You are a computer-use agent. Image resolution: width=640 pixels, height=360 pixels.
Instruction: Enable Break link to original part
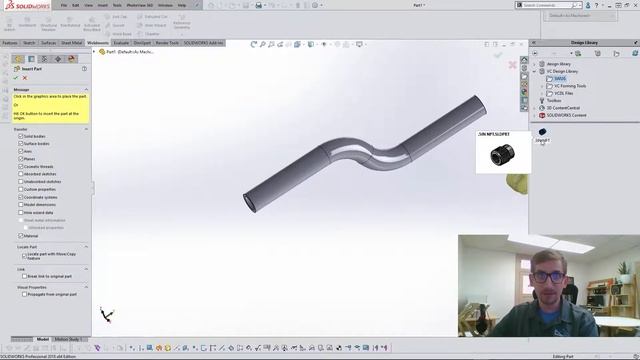tap(24, 276)
